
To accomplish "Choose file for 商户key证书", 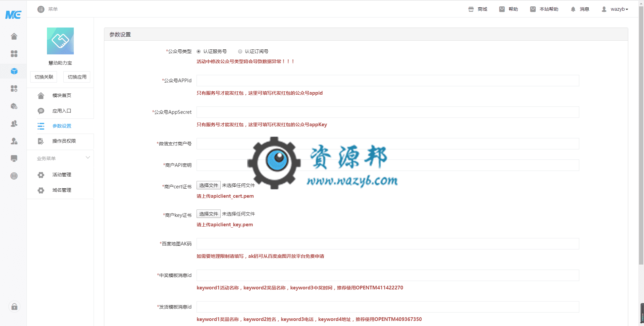I will coord(209,214).
